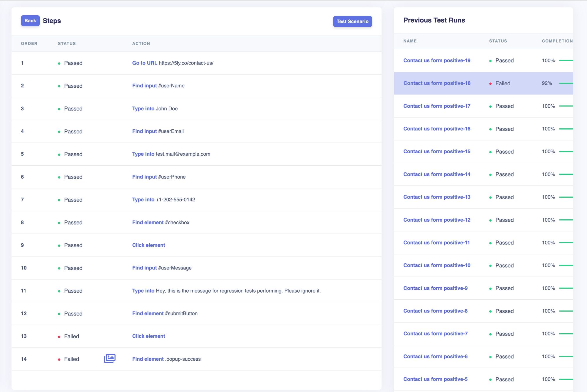Image resolution: width=587 pixels, height=392 pixels.
Task: Click the Previous Test Runs heading
Action: pyautogui.click(x=434, y=20)
